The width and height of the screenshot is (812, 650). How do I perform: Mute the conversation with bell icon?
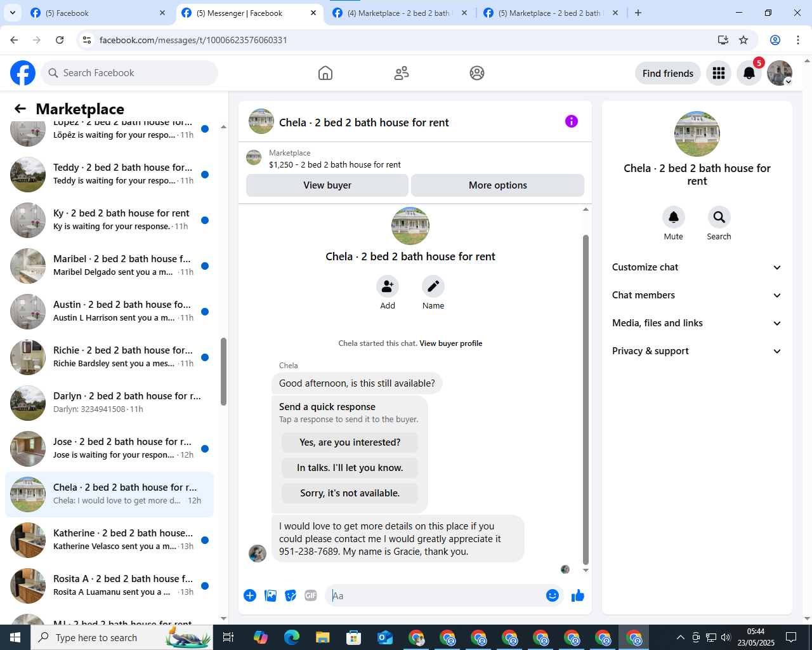pyautogui.click(x=674, y=217)
